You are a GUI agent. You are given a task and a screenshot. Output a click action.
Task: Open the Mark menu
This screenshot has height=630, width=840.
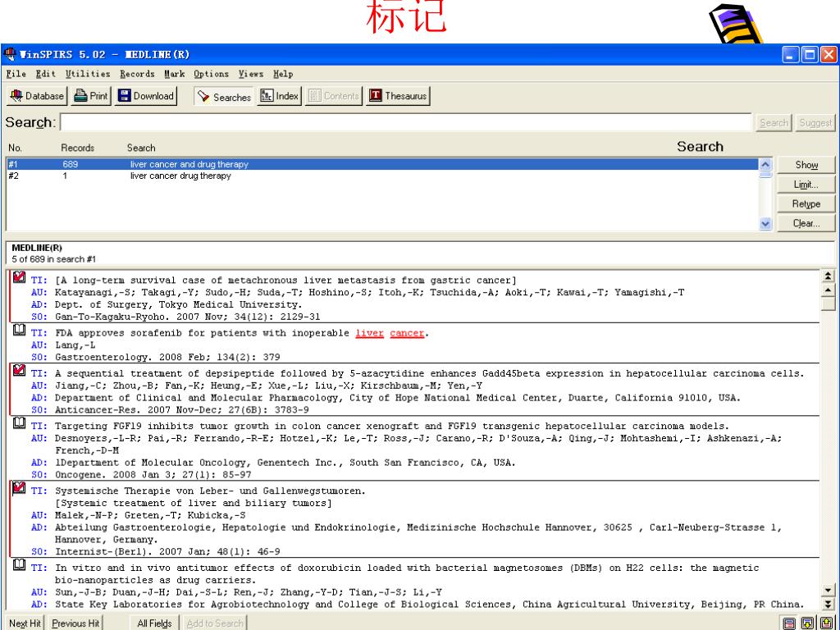tap(174, 74)
